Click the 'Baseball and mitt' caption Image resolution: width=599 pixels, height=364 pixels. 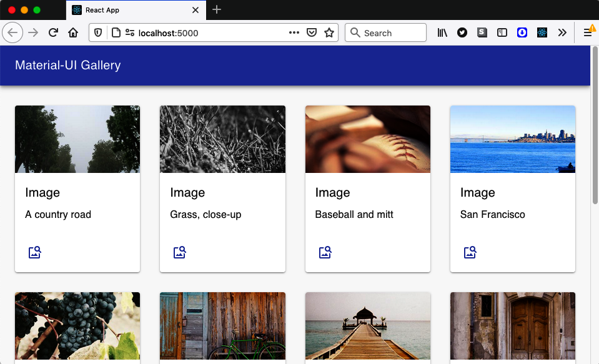[354, 215]
